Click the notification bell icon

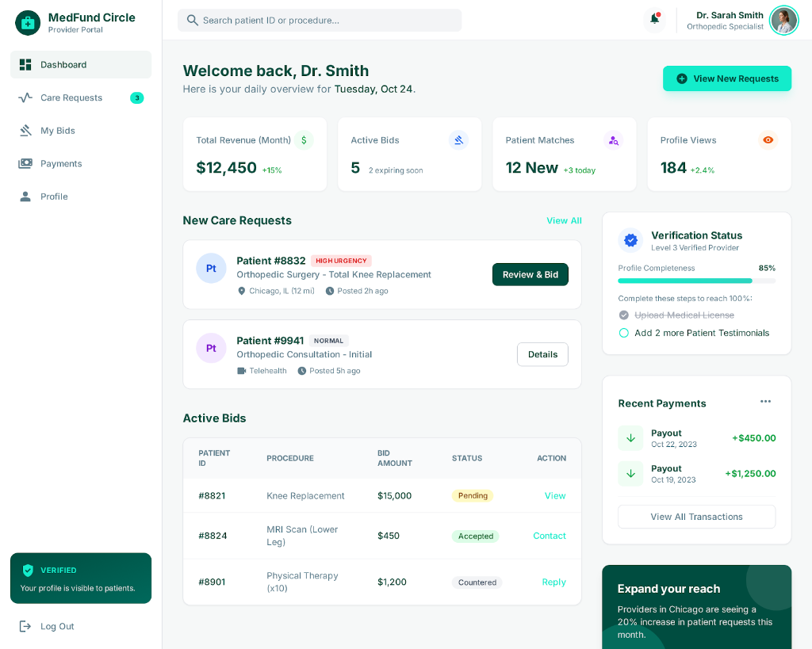654,19
